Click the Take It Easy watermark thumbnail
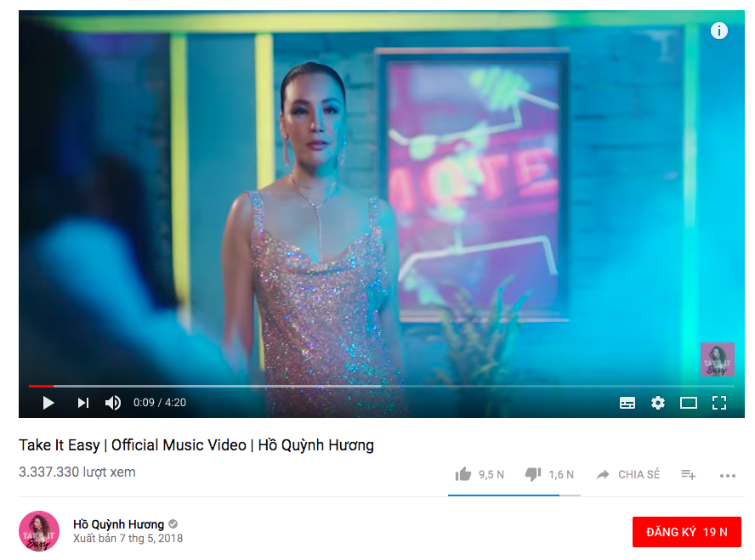Image resolution: width=755 pixels, height=560 pixels. pos(718,359)
